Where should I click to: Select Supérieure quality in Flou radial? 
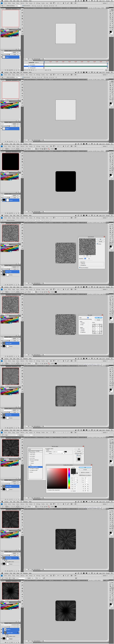click(81, 332)
